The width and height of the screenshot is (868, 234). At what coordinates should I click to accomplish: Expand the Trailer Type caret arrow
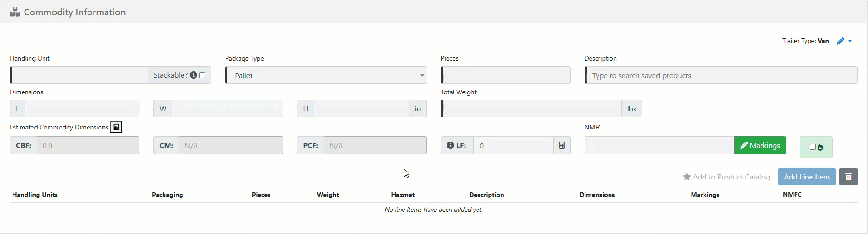[850, 41]
